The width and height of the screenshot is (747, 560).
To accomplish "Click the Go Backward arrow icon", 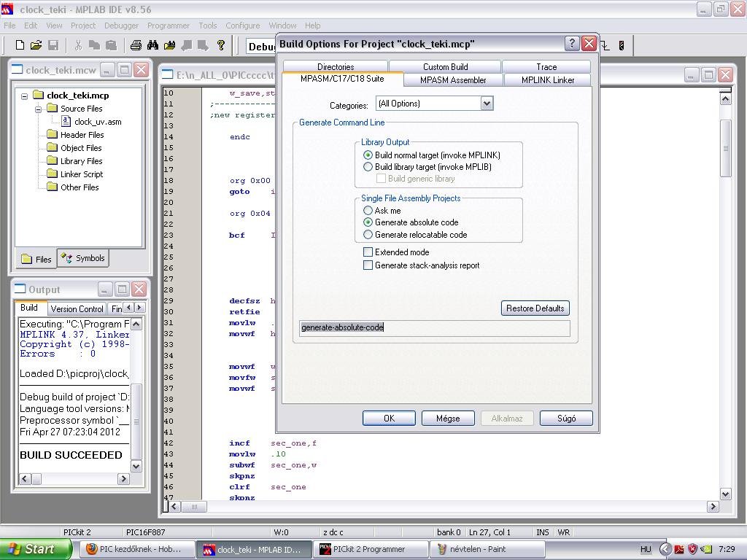I will tap(186, 45).
